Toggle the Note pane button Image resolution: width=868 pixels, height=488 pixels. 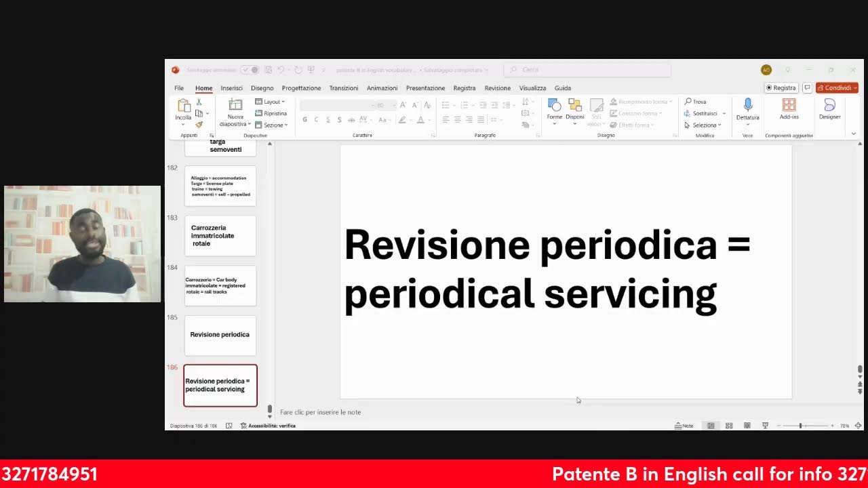[x=684, y=426]
